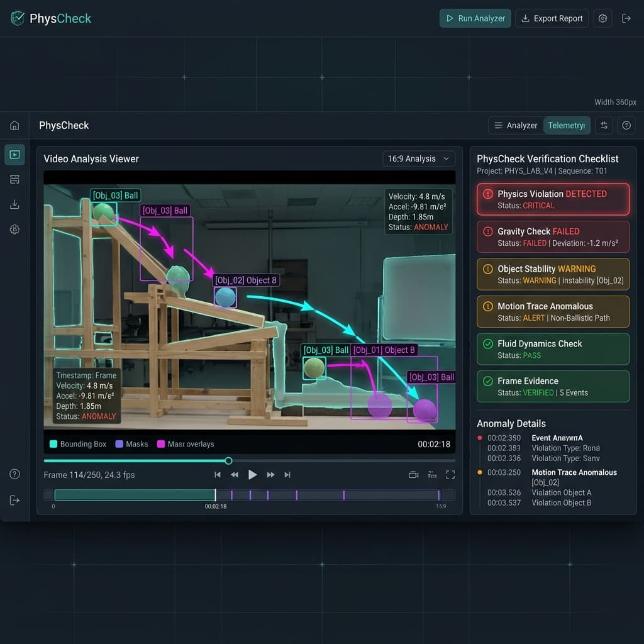Open settings gear in top header
Image resolution: width=644 pixels, height=644 pixels.
(x=602, y=18)
